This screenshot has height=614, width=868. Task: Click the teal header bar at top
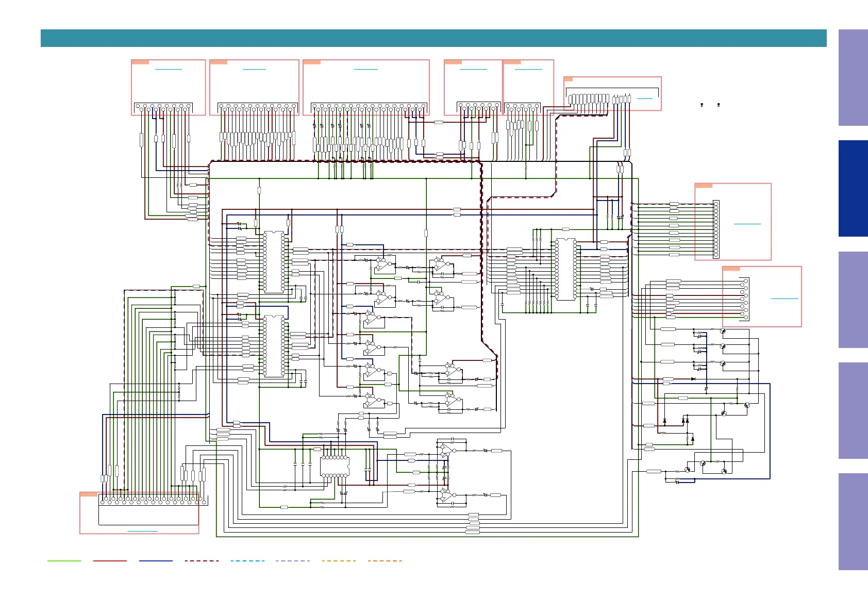pos(433,38)
